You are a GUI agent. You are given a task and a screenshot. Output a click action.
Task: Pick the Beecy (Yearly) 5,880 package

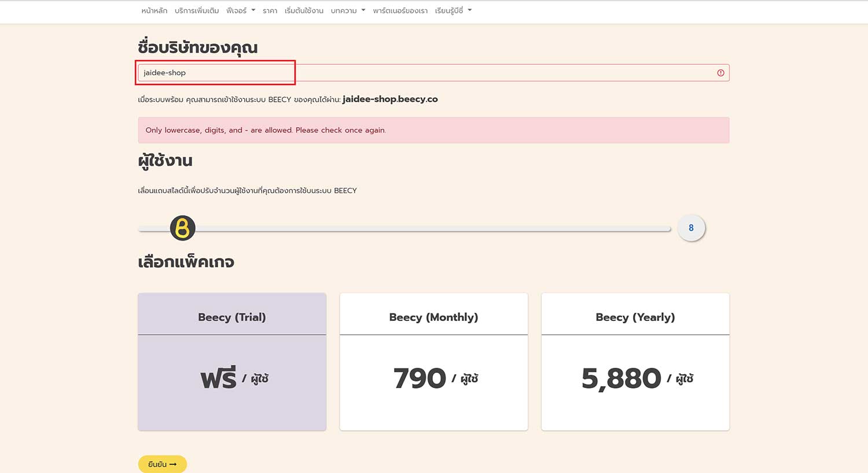(635, 361)
